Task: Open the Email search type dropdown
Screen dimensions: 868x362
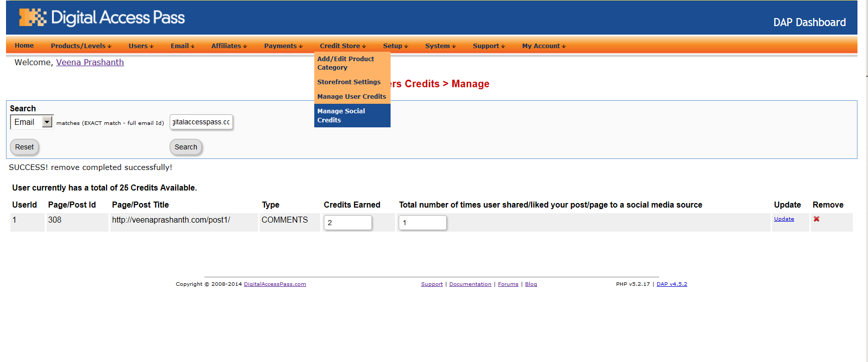Action: (x=47, y=122)
